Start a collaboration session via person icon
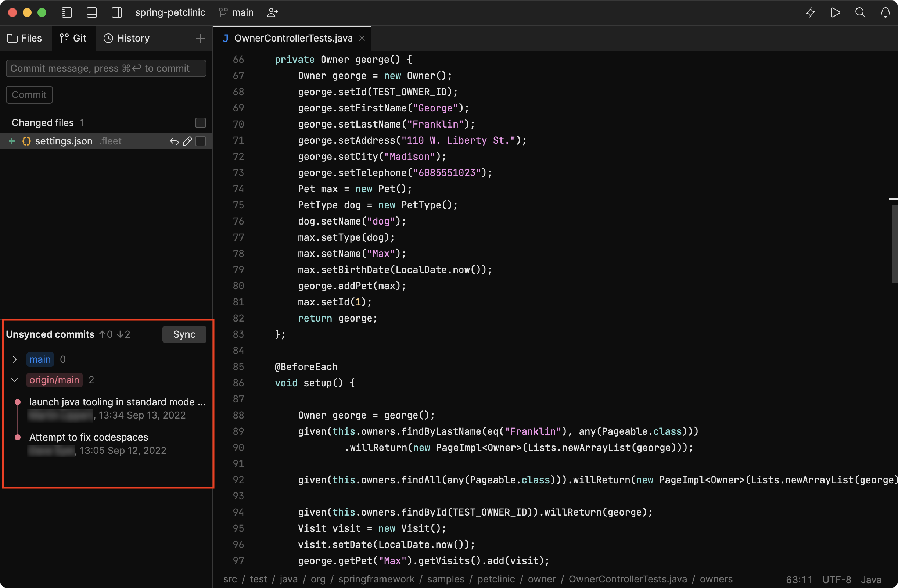 click(x=272, y=12)
